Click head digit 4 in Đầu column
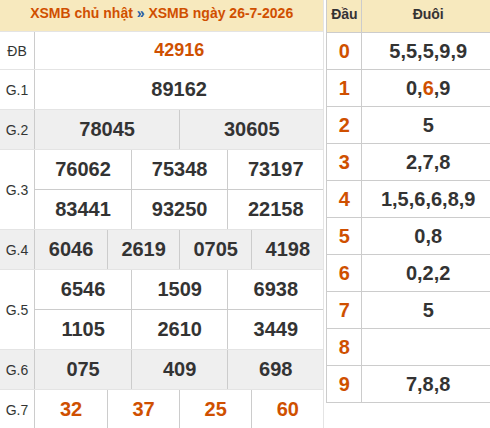The width and height of the screenshot is (490, 428). point(344,199)
